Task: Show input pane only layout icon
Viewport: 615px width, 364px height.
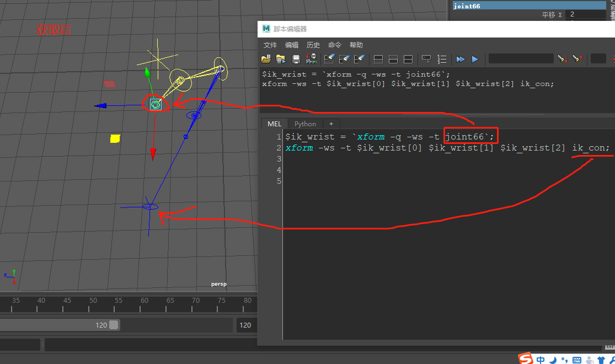Action: (x=393, y=59)
